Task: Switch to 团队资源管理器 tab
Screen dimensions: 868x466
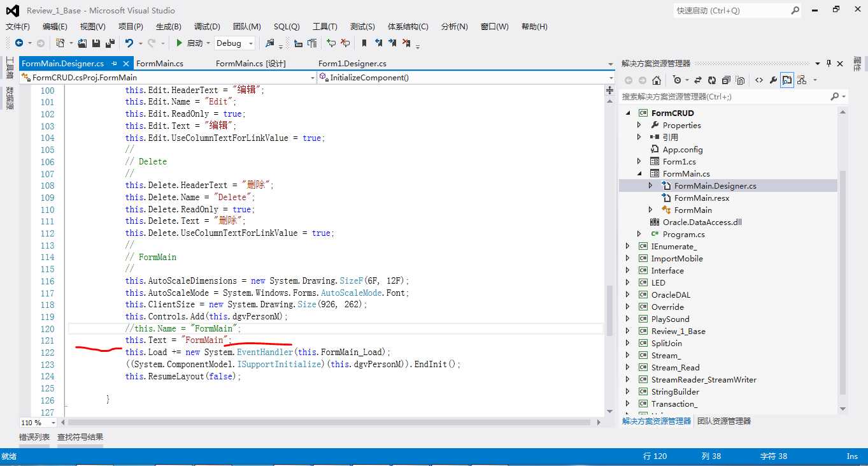Action: point(724,421)
